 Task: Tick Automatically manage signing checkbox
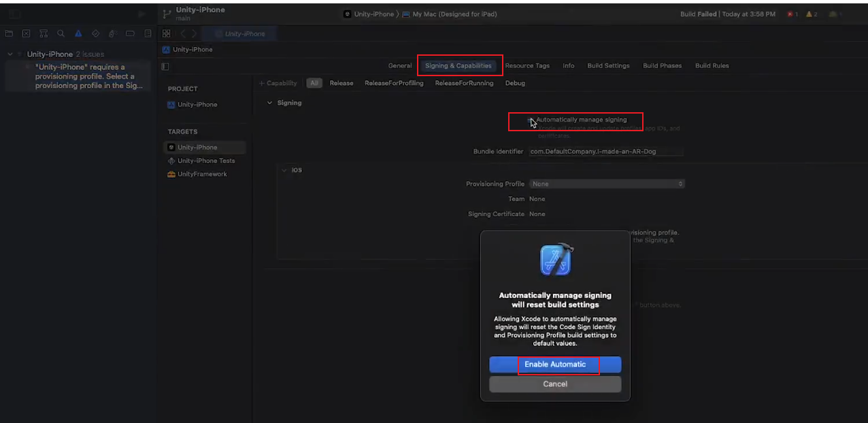click(x=531, y=120)
